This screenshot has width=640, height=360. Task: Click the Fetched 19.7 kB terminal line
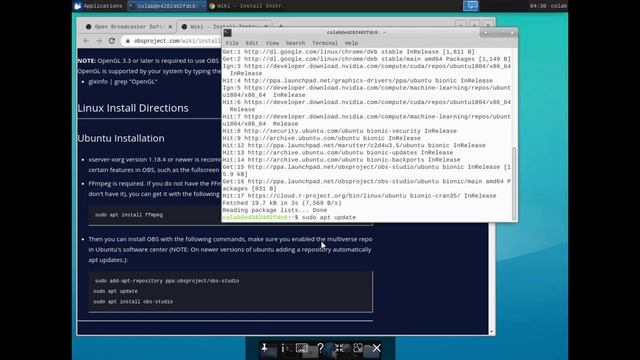point(282,203)
